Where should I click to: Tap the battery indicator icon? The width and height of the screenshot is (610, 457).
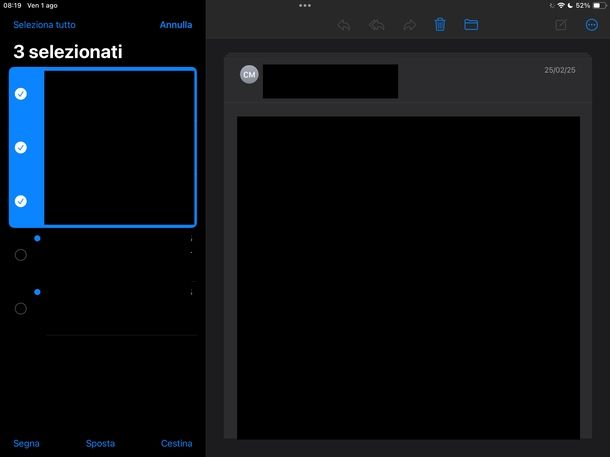[599, 5]
